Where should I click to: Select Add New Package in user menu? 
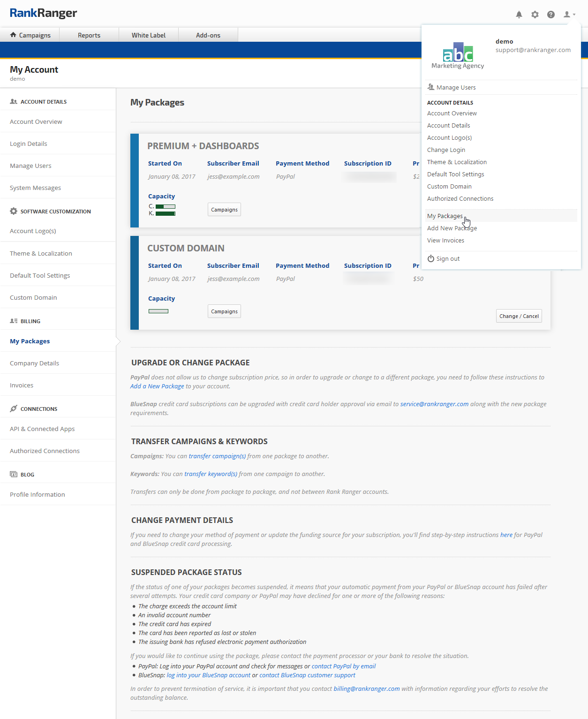(x=452, y=228)
